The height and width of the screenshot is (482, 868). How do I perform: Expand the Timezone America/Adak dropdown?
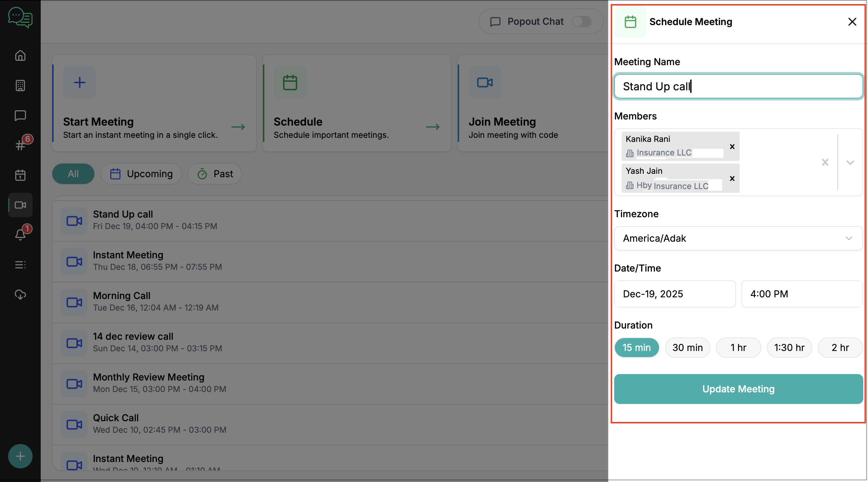pos(849,238)
